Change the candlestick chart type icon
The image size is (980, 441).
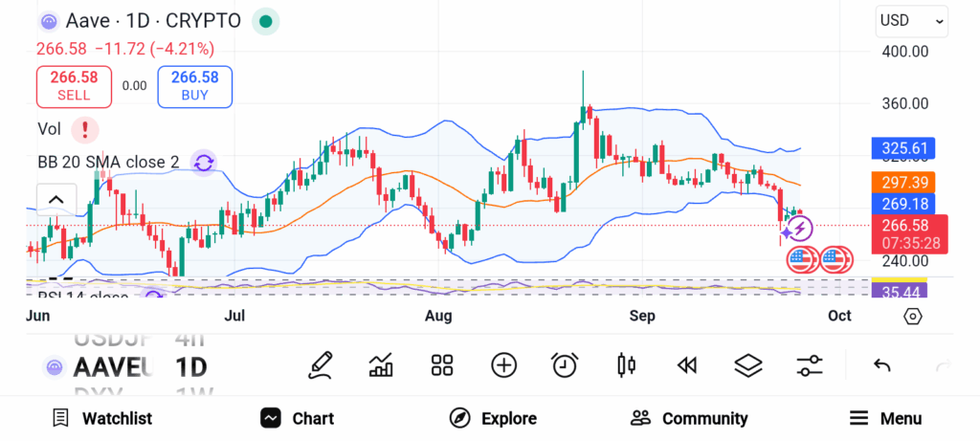[x=626, y=364]
